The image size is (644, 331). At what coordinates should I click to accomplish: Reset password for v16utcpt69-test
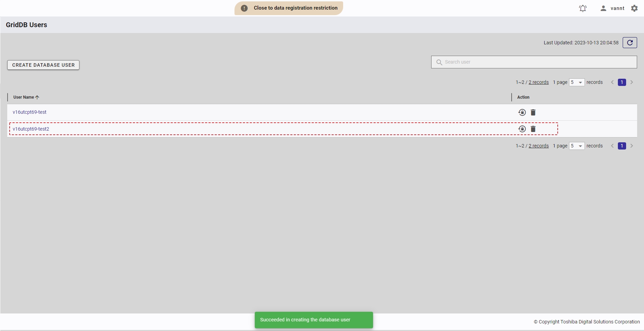(522, 112)
